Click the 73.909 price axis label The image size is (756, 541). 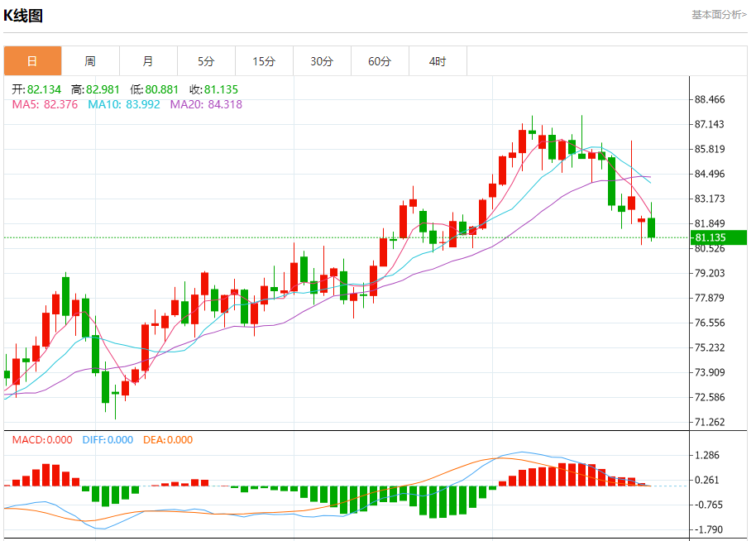tap(709, 372)
